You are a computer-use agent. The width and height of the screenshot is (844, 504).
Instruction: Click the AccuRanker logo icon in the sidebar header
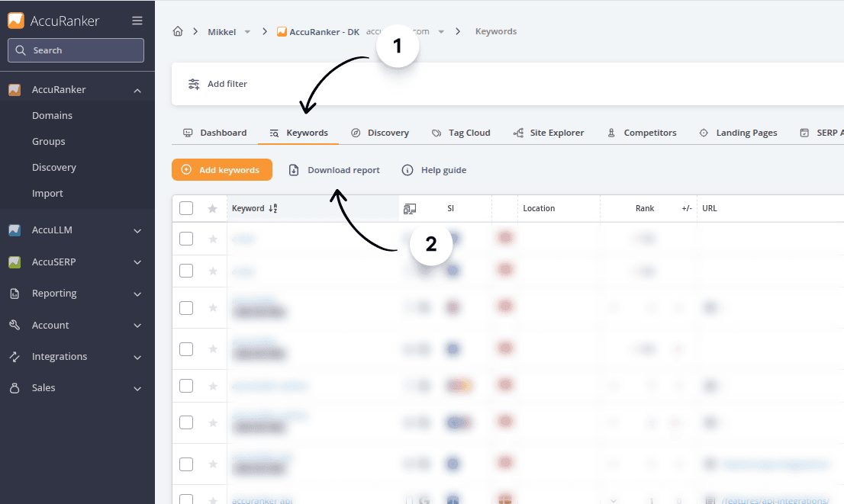(x=15, y=21)
